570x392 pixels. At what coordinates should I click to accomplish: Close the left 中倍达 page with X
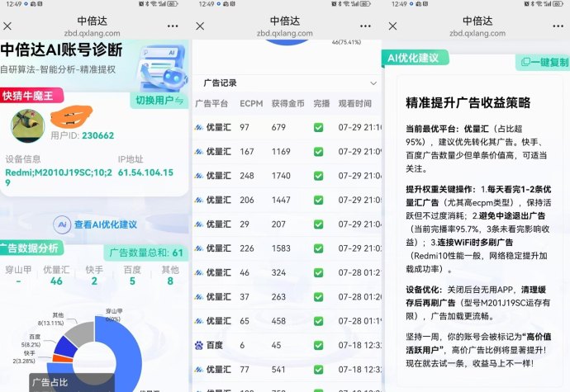[x=7, y=26]
